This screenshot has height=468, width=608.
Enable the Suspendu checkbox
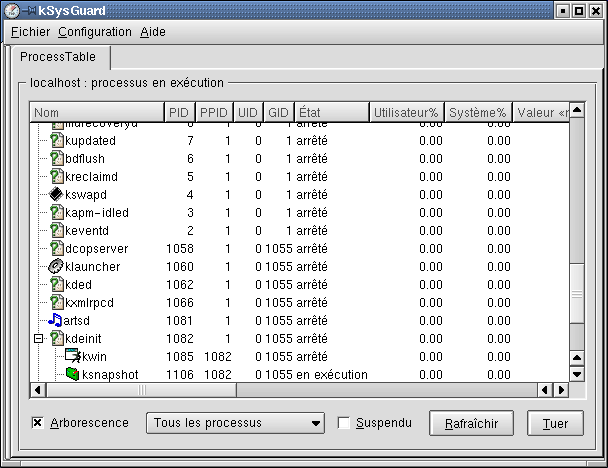[x=344, y=423]
